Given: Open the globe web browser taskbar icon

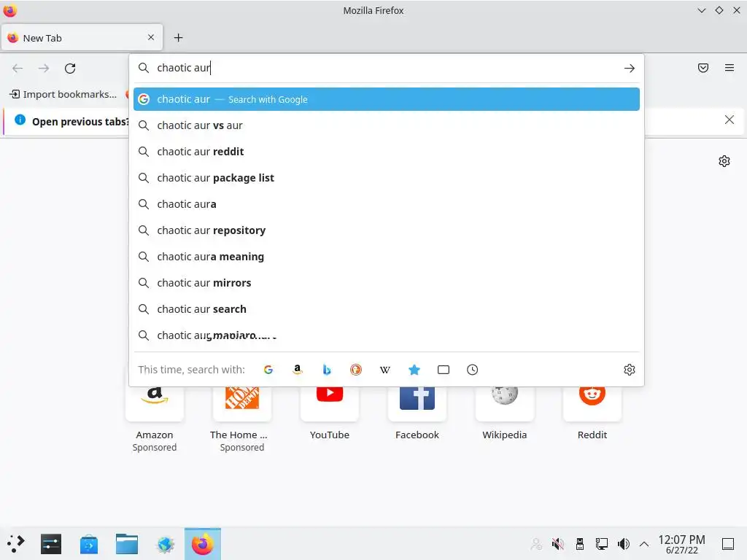Looking at the screenshot, I should 166,544.
